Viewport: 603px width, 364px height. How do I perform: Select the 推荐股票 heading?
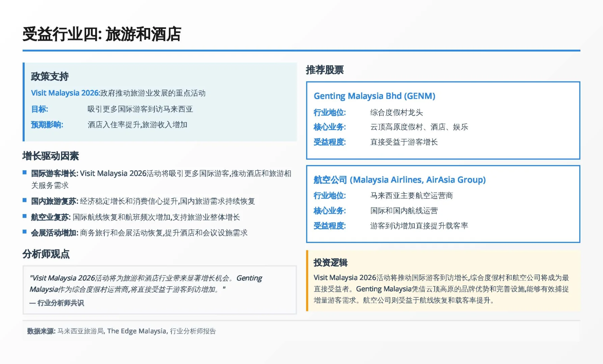tap(325, 70)
